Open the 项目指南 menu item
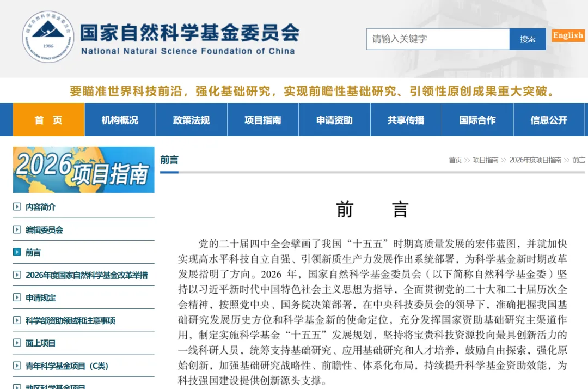This screenshot has height=389, width=588. click(263, 120)
